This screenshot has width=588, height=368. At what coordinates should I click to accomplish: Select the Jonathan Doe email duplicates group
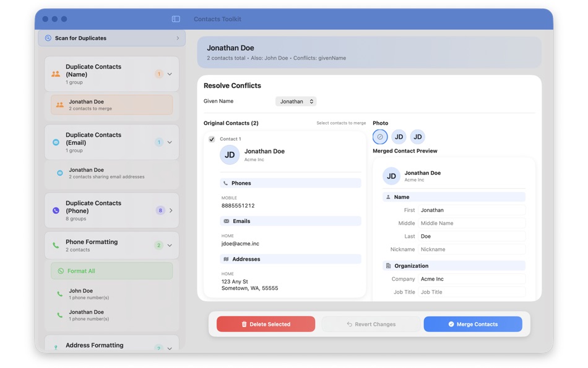click(111, 173)
